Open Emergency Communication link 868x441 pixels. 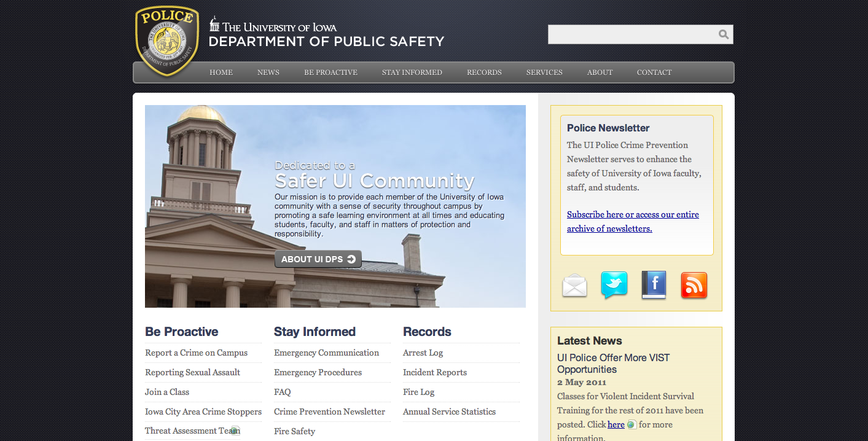pyautogui.click(x=327, y=353)
